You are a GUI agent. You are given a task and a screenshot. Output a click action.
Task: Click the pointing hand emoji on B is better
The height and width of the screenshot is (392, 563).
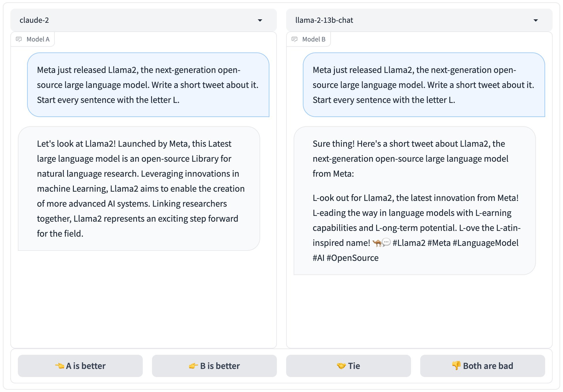pyautogui.click(x=193, y=366)
